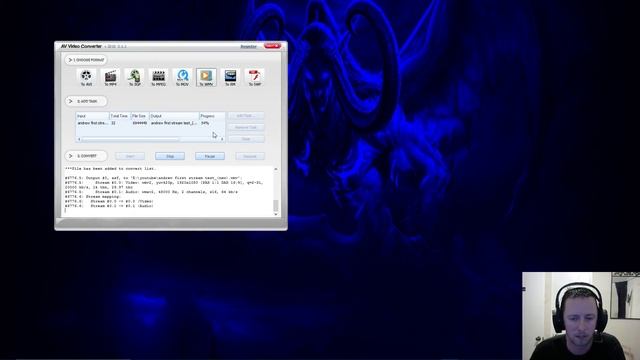Screen dimensions: 640x360
Task: Click the log pane scroll down arrow
Action: click(x=276, y=214)
